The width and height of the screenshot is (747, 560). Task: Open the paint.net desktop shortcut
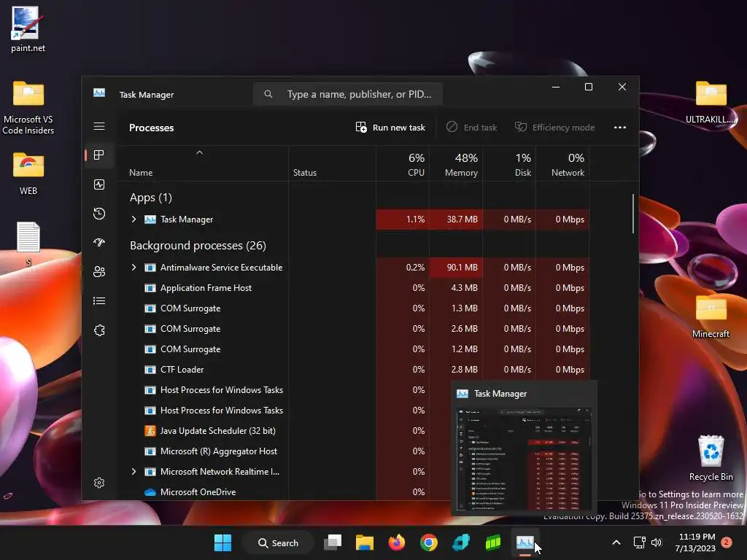[28, 29]
